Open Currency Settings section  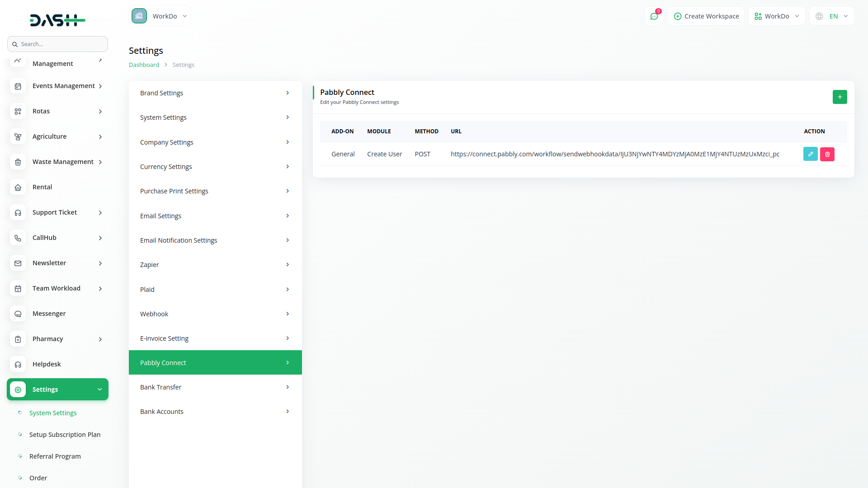(215, 167)
